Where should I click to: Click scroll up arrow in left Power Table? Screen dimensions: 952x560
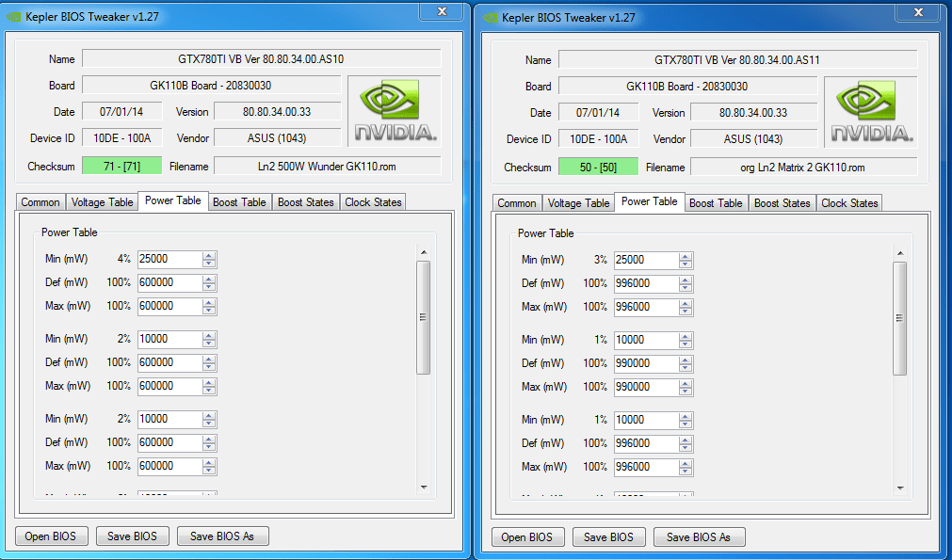424,252
